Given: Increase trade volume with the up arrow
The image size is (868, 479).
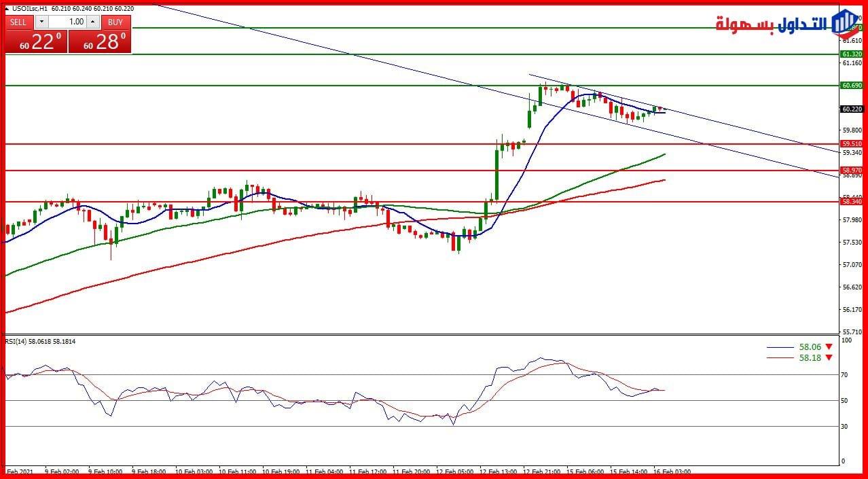Looking at the screenshot, I should 93,22.
